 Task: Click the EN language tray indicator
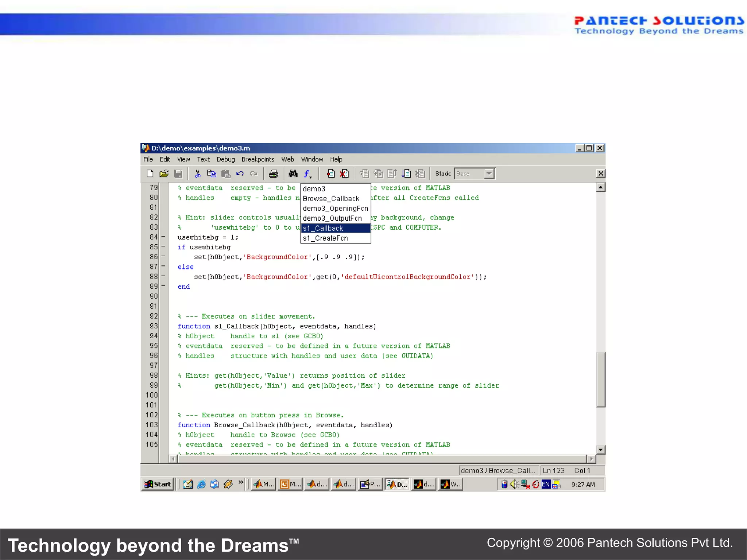(546, 484)
